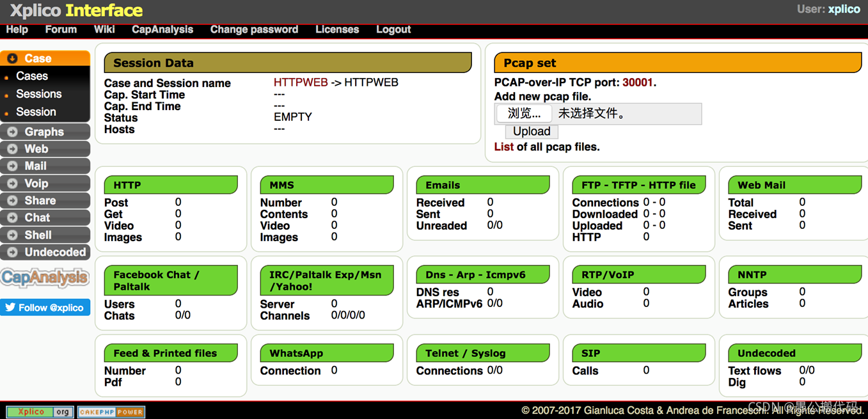Click the MMS panel header
The image size is (868, 419).
tap(327, 185)
